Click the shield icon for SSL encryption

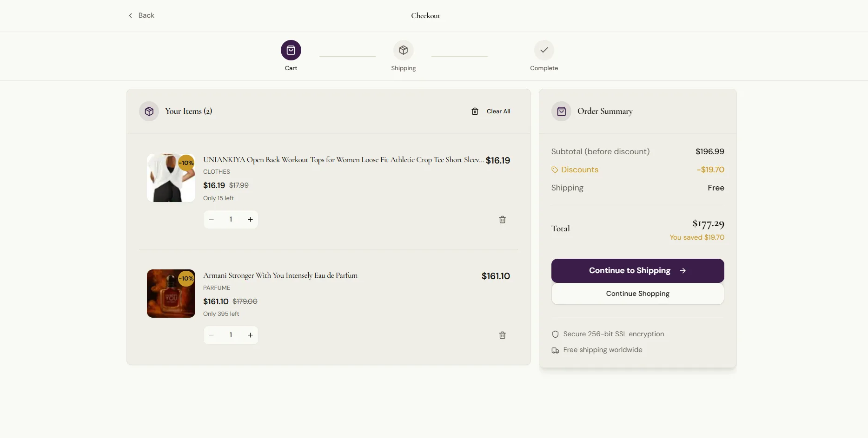tap(555, 334)
